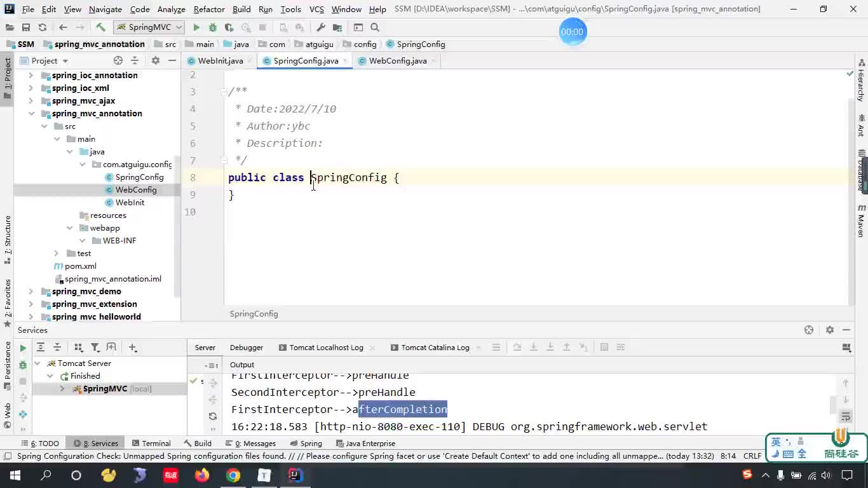Collapse the Tomcat Server node in Services

tap(37, 363)
